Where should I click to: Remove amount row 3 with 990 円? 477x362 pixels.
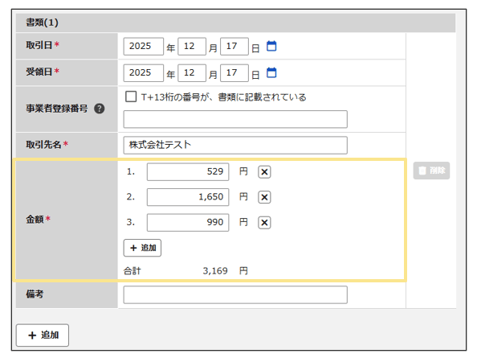pos(264,223)
